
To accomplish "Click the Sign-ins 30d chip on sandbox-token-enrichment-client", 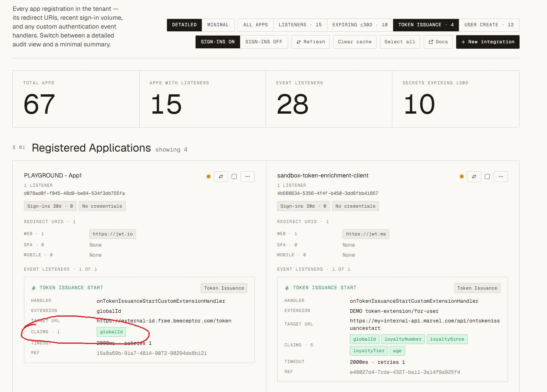I will click(x=303, y=206).
